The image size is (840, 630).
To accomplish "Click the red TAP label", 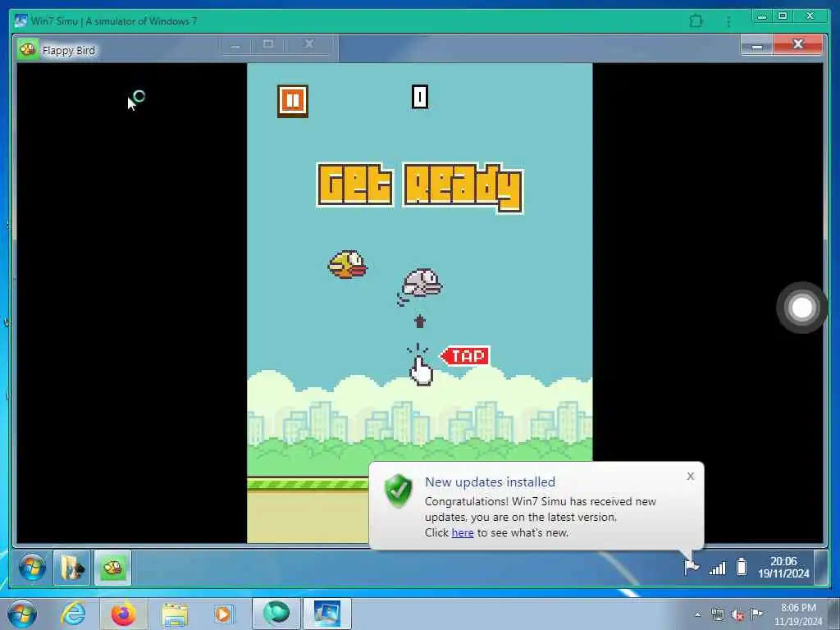I will (465, 356).
